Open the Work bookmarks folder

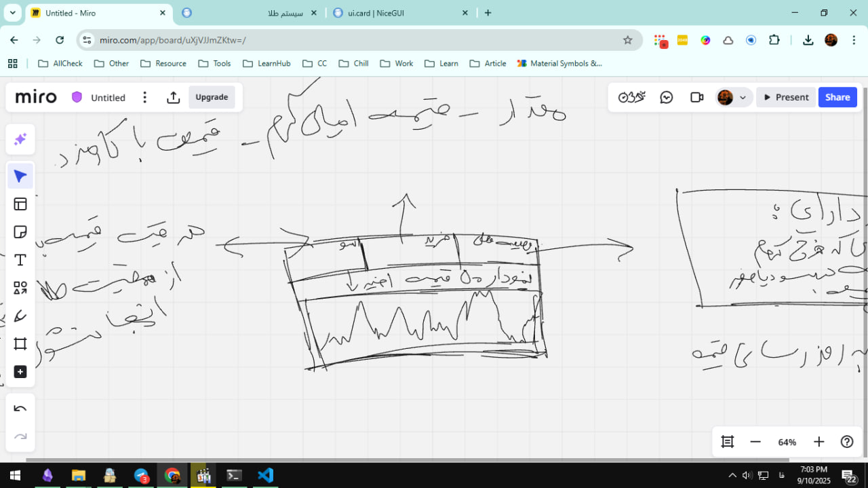[x=397, y=63]
